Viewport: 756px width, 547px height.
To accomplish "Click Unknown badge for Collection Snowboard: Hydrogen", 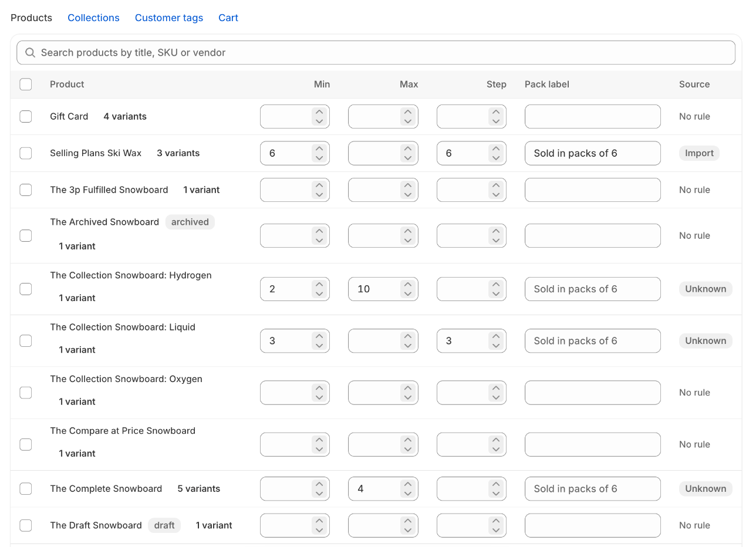I will pos(706,289).
